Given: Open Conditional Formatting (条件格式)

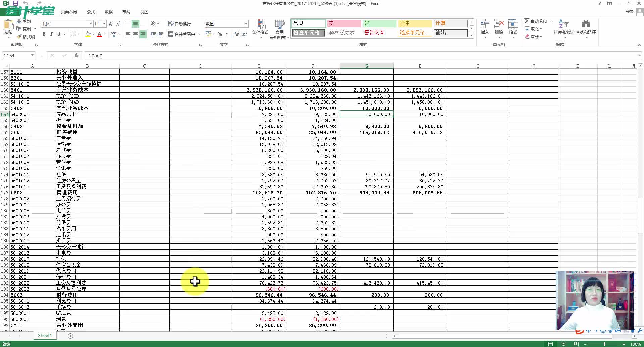Looking at the screenshot, I should [x=260, y=28].
